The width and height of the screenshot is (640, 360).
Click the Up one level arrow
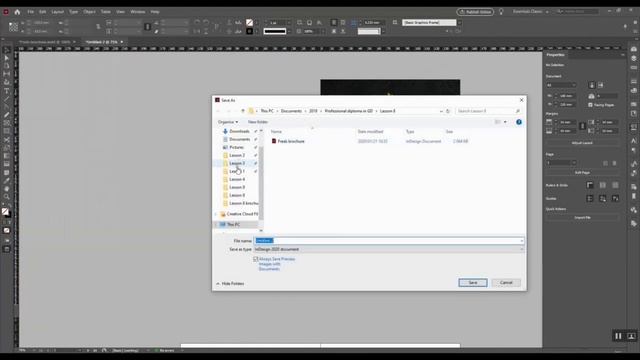coord(243,111)
